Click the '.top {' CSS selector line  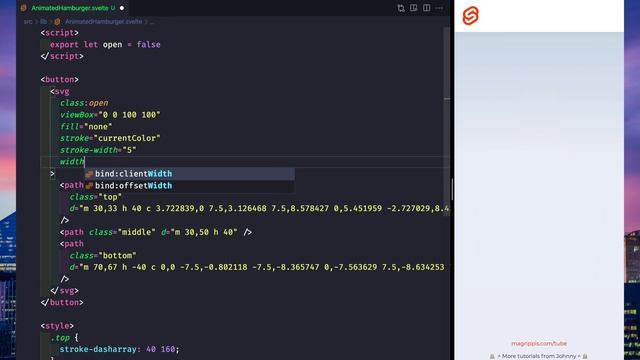[64, 338]
